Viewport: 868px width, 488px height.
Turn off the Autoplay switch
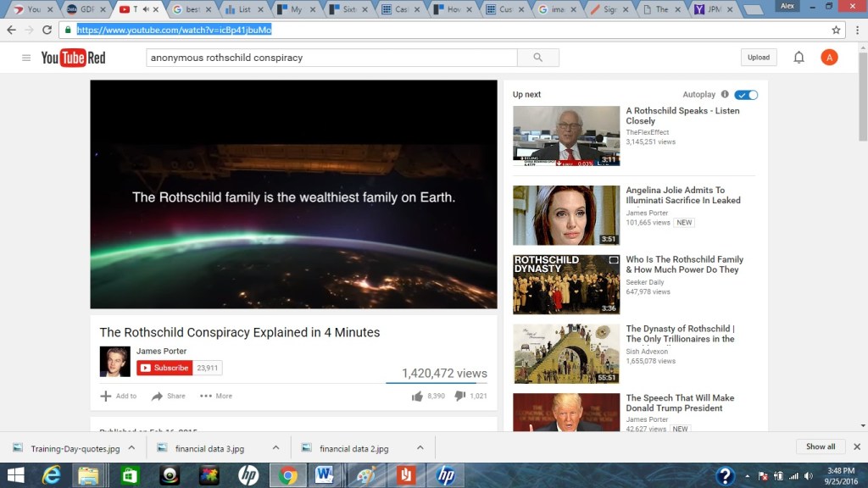pyautogui.click(x=746, y=95)
